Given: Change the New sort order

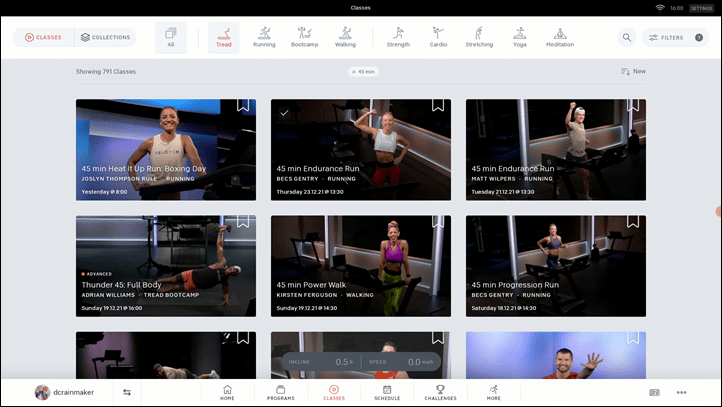Looking at the screenshot, I should (x=633, y=71).
